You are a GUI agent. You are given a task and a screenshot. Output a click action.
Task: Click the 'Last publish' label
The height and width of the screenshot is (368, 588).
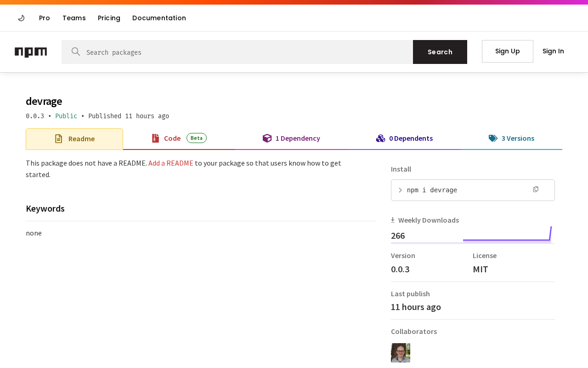pos(410,293)
